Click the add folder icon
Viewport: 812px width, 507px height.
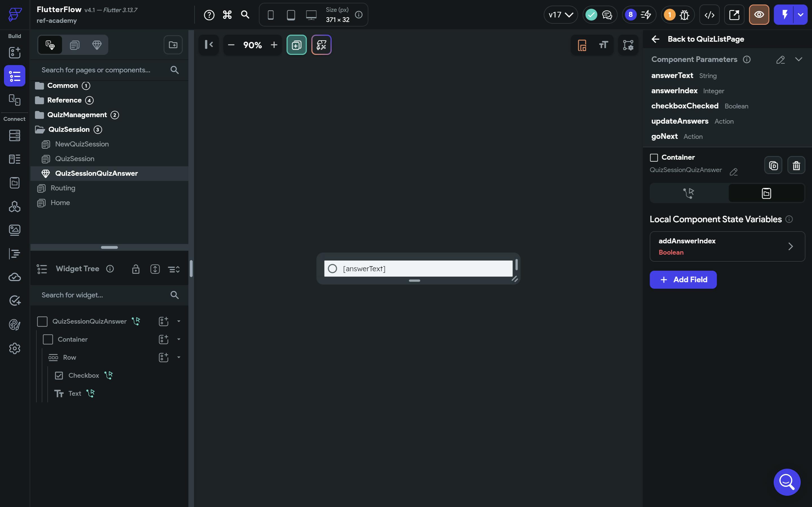tap(173, 45)
